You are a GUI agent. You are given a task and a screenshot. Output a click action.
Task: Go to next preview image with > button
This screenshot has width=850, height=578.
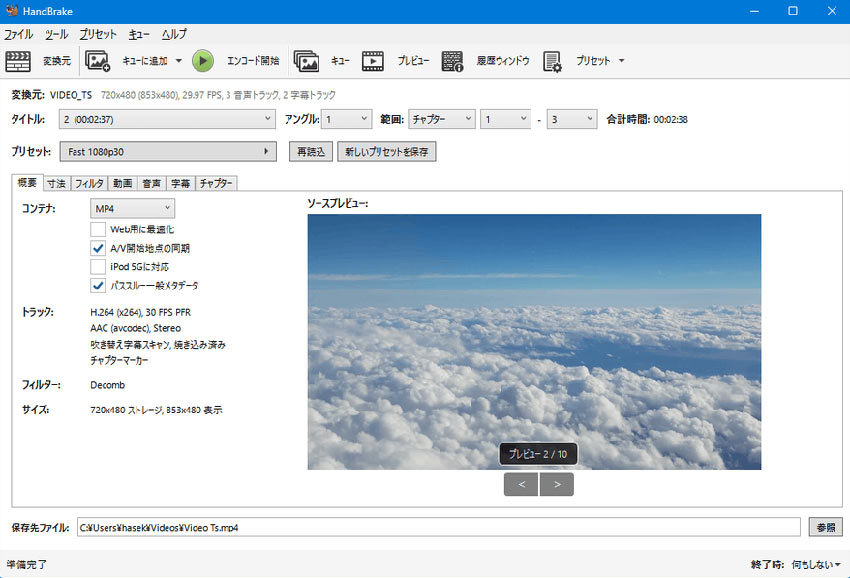click(557, 485)
